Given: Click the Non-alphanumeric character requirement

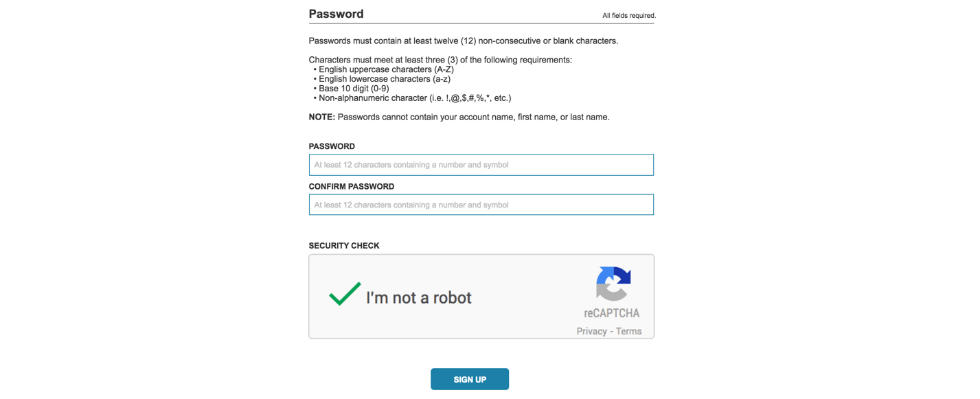Looking at the screenshot, I should 415,98.
